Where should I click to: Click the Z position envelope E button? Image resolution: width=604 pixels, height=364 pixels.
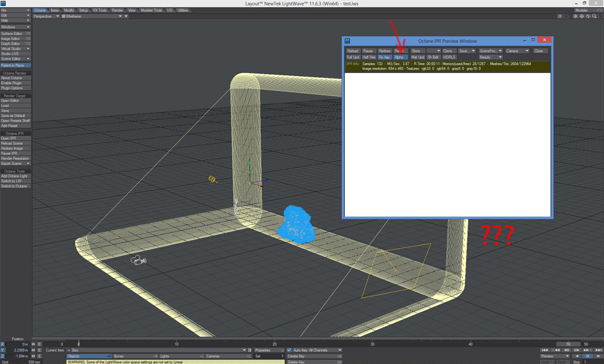(39, 356)
